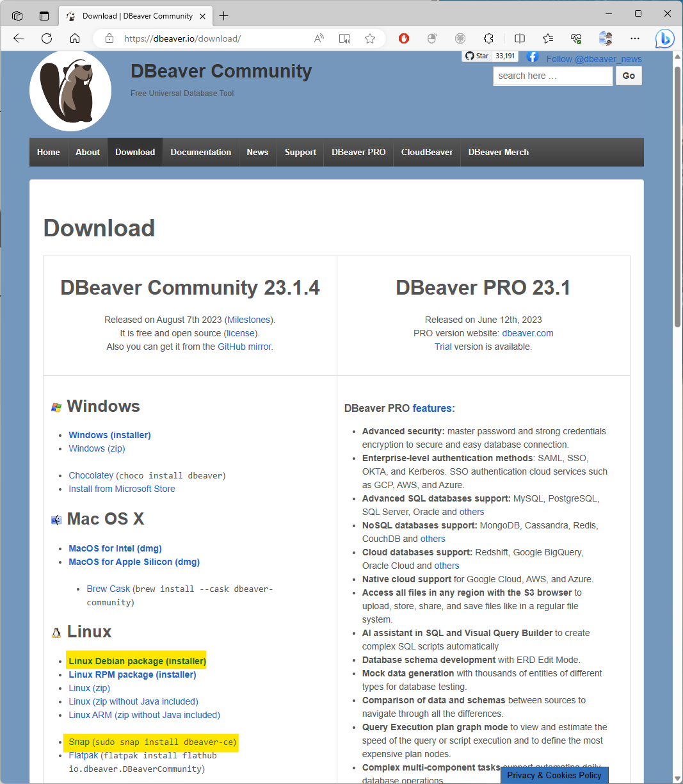
Task: Click Install from Microsoft Store
Action: 122,489
